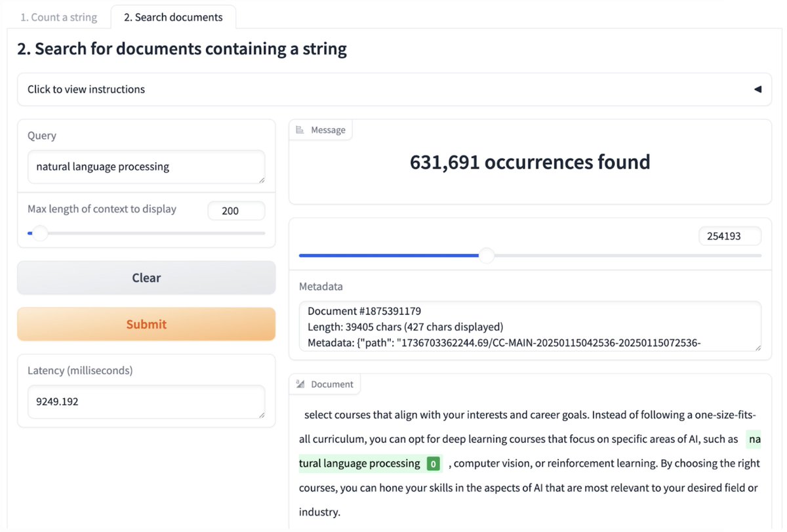The image size is (787, 532).
Task: Click the 631,691 occurrences found message
Action: point(530,162)
